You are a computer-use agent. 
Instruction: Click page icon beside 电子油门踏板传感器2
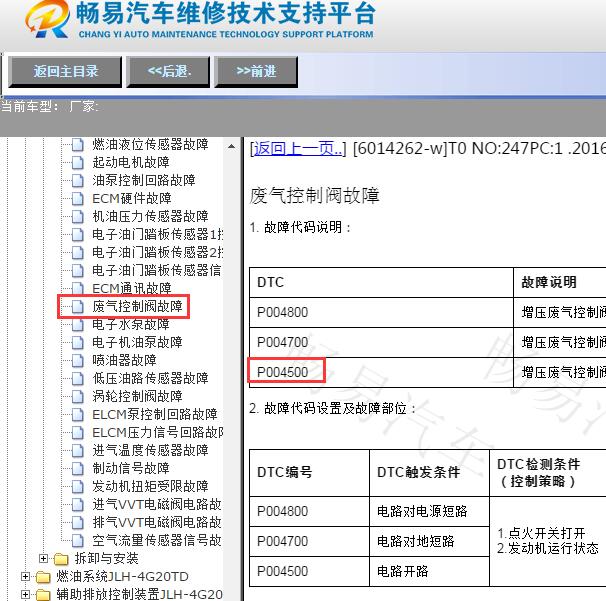click(x=78, y=253)
